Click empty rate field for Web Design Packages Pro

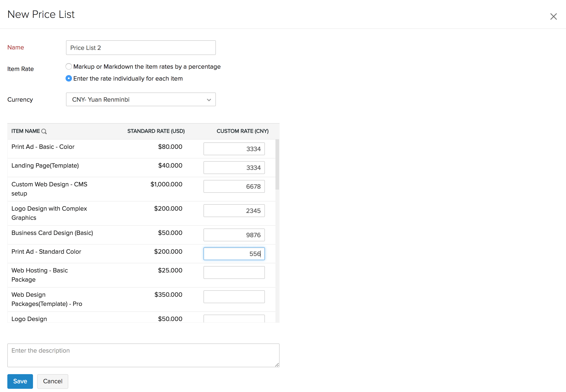[x=234, y=297]
